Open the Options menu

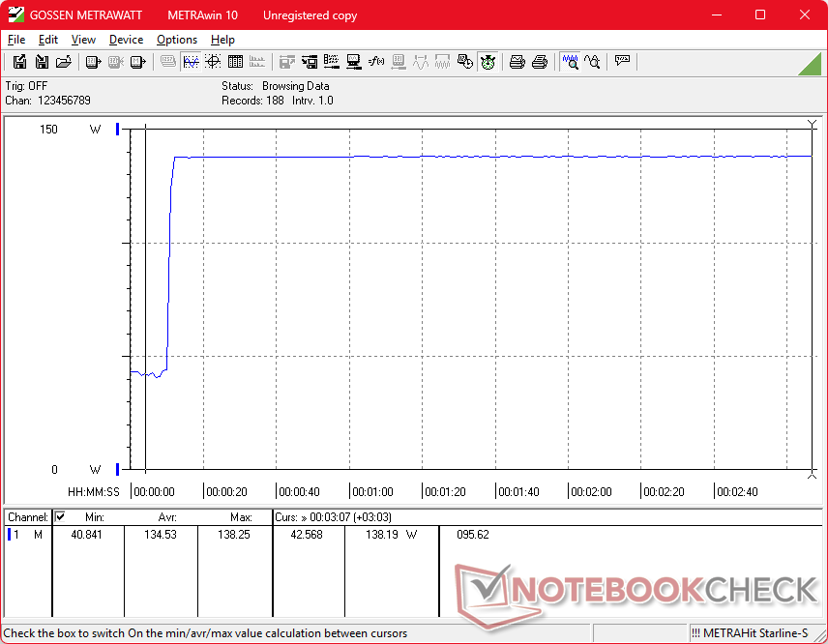(x=177, y=40)
